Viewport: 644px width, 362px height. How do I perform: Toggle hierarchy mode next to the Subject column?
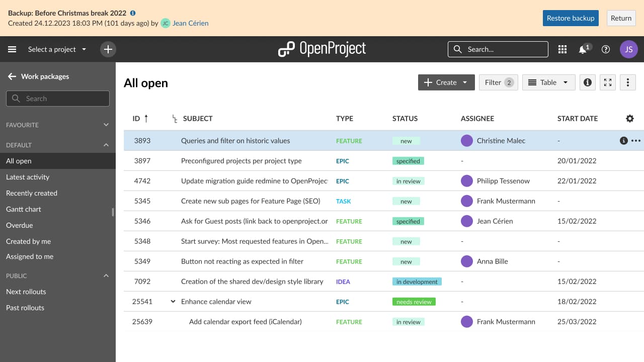tap(175, 119)
